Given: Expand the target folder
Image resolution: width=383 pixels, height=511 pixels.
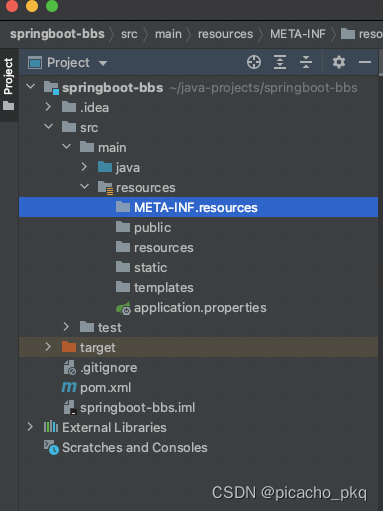Looking at the screenshot, I should [x=48, y=347].
